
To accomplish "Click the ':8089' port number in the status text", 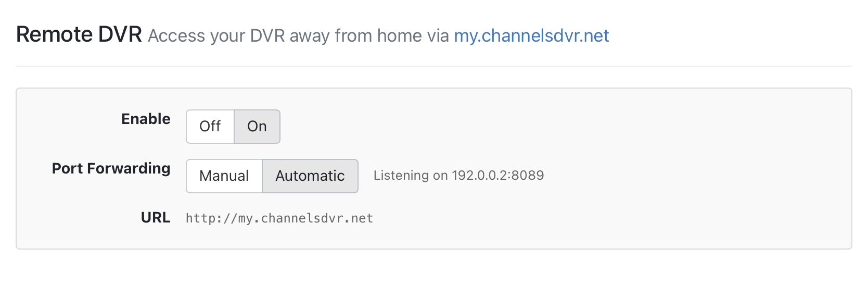I will click(x=527, y=176).
